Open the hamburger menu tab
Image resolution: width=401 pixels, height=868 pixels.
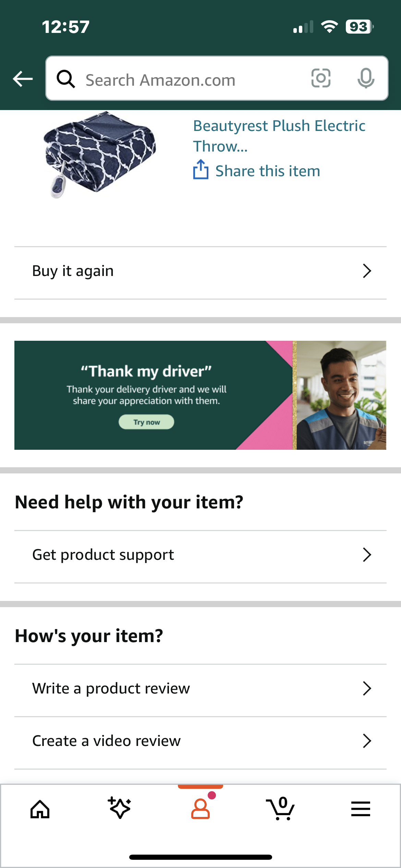[361, 809]
